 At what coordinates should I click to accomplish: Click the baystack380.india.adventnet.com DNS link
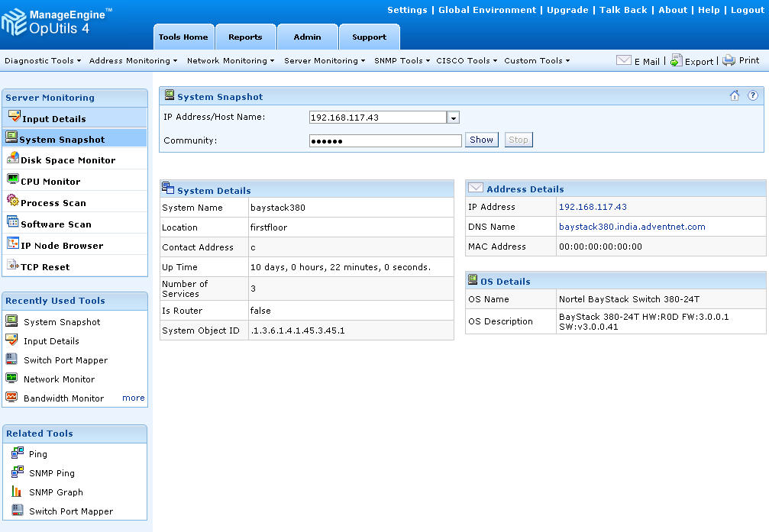coord(632,227)
